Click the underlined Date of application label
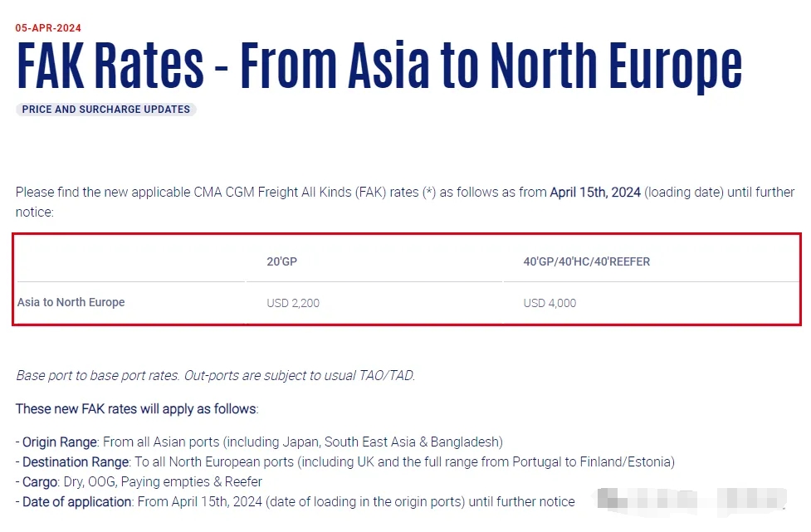The width and height of the screenshot is (811, 532). point(77,501)
